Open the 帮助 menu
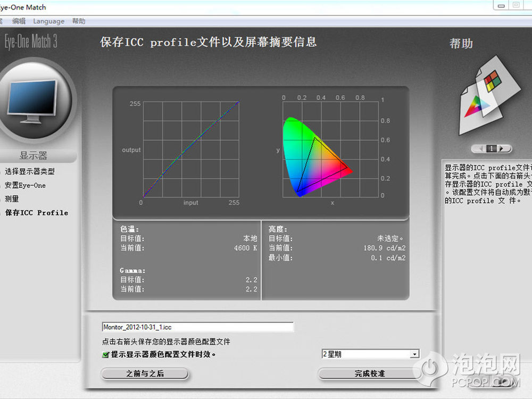 coord(79,21)
